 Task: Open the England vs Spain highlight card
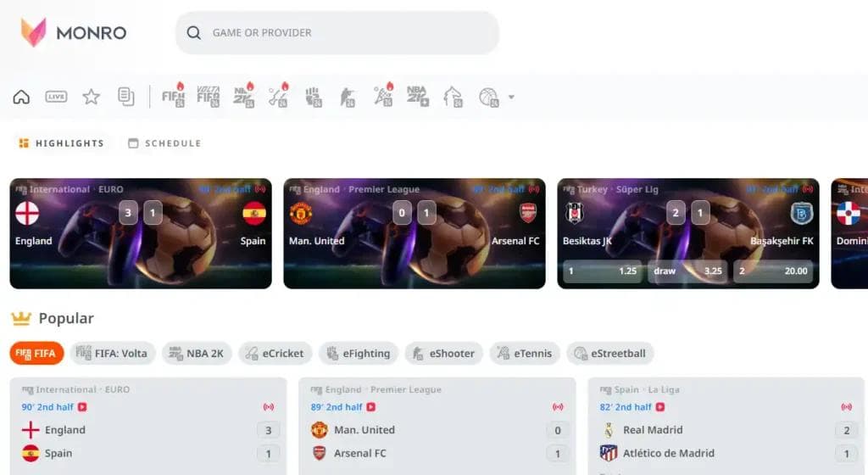pos(141,233)
